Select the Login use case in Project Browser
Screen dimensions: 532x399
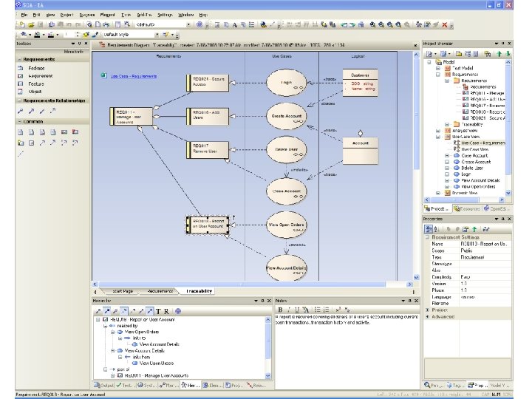click(465, 174)
